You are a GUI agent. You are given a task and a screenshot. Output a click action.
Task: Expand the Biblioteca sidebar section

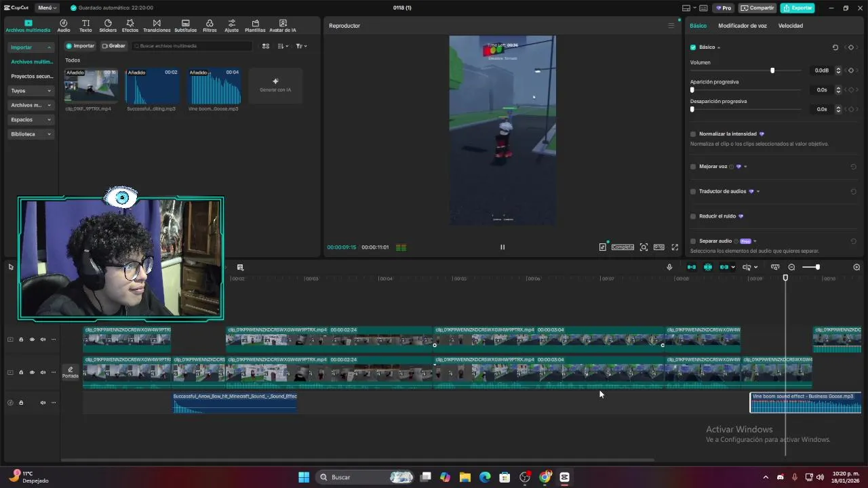[x=31, y=134]
